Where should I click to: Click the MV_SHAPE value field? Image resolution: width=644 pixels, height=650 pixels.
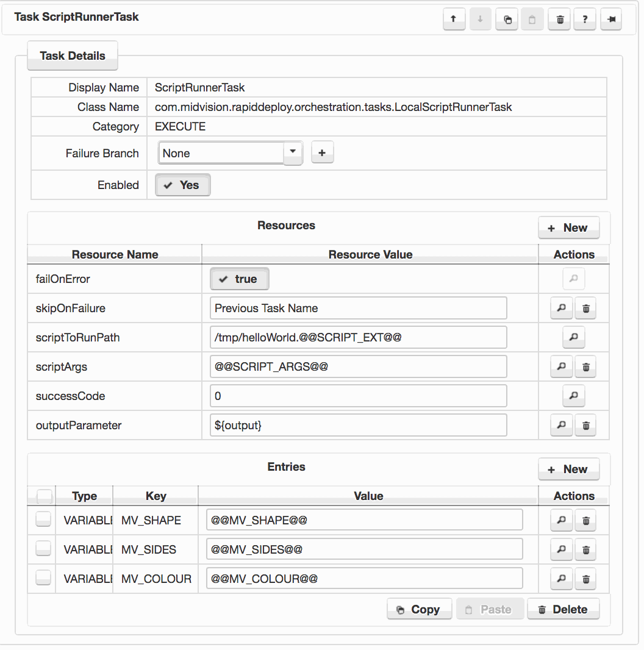coord(365,520)
